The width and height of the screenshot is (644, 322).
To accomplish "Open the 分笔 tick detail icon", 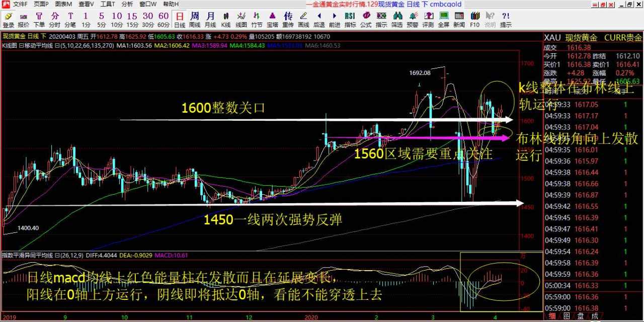I will tap(70, 20).
